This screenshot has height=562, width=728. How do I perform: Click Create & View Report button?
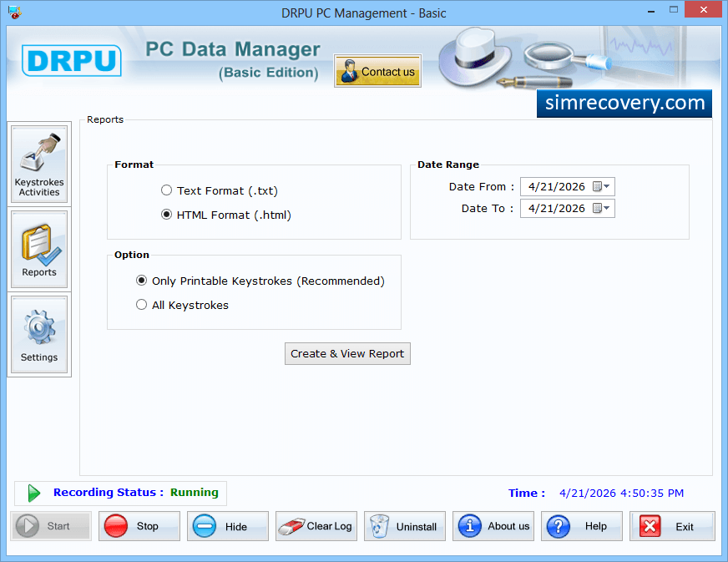point(347,353)
